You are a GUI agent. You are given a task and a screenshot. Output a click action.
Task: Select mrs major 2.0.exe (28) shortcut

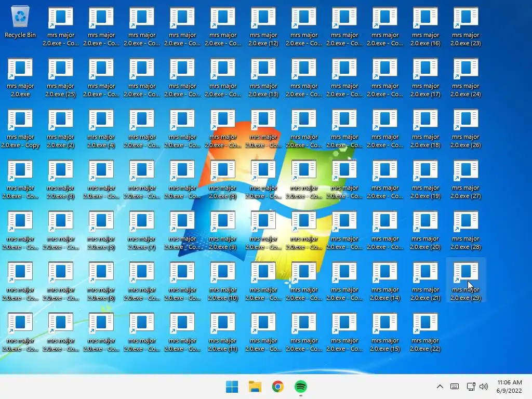coord(465,230)
